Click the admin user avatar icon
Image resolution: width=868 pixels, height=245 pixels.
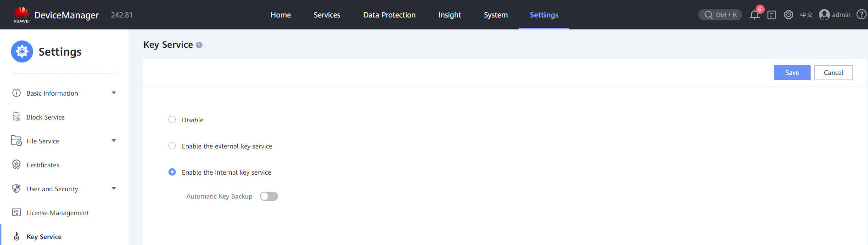coord(824,15)
